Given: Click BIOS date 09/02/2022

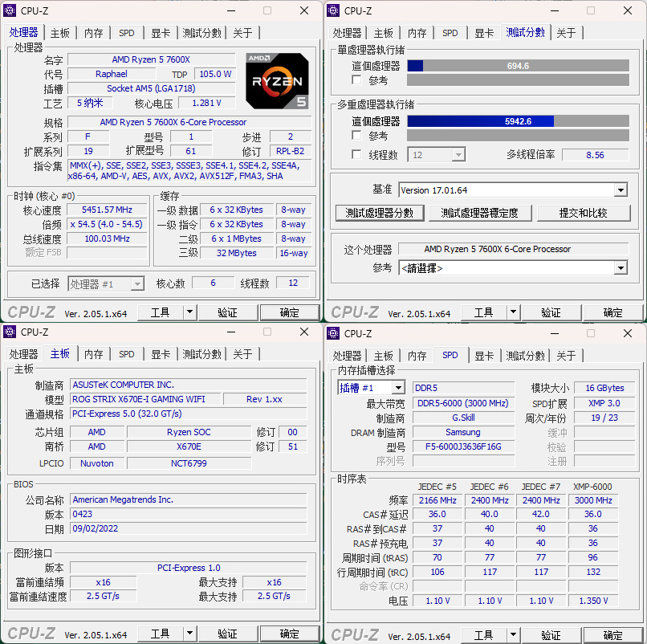Looking at the screenshot, I should coord(188,528).
